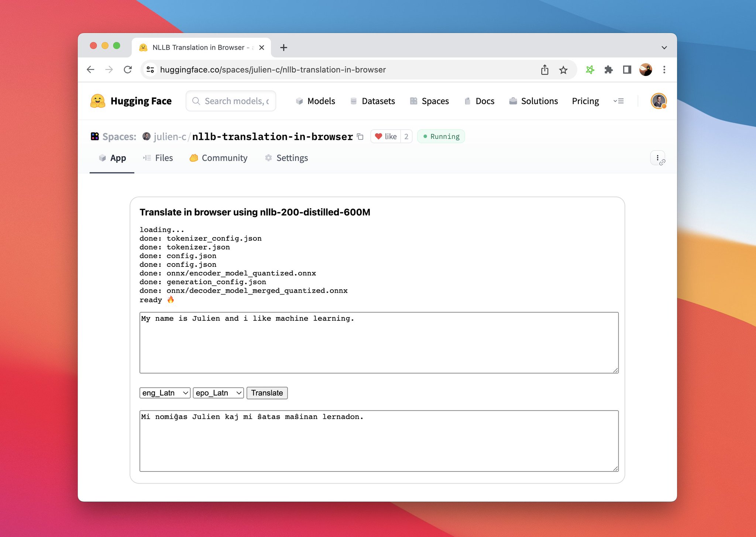Open the epo_Latn target language dropdown

219,393
